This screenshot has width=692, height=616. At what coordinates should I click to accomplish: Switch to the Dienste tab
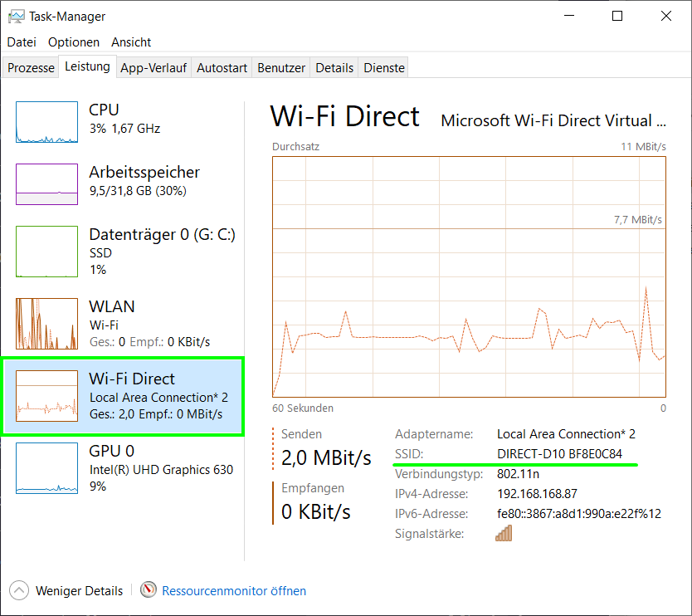point(384,67)
